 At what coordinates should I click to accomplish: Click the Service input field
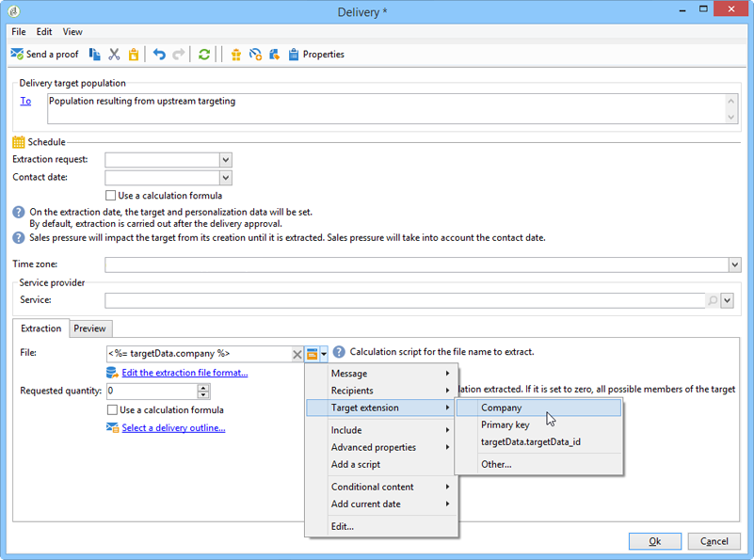[405, 301]
